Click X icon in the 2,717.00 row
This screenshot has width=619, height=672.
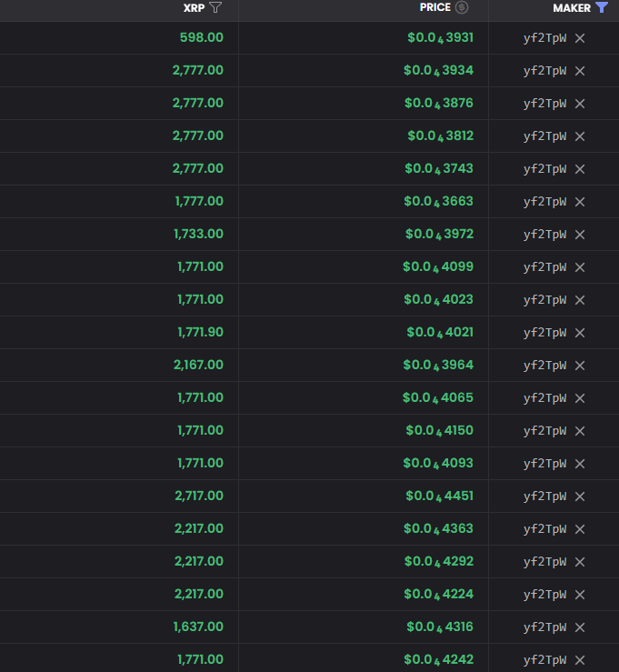coord(580,496)
